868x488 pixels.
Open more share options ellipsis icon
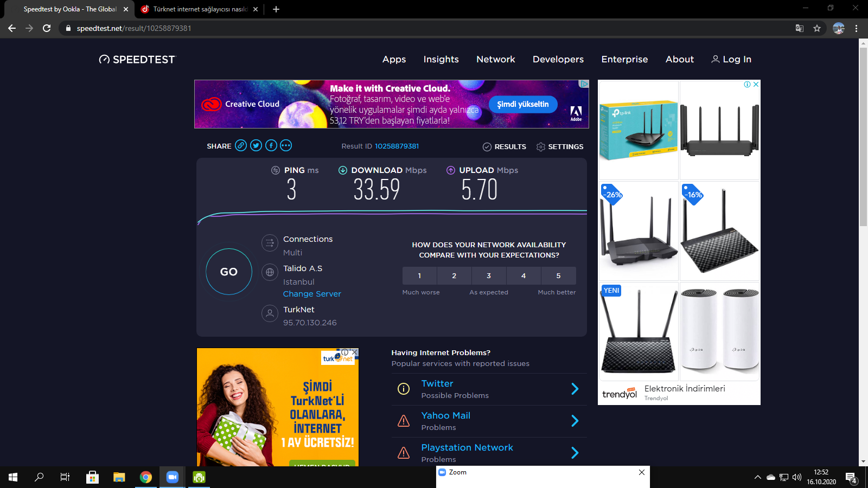click(286, 145)
